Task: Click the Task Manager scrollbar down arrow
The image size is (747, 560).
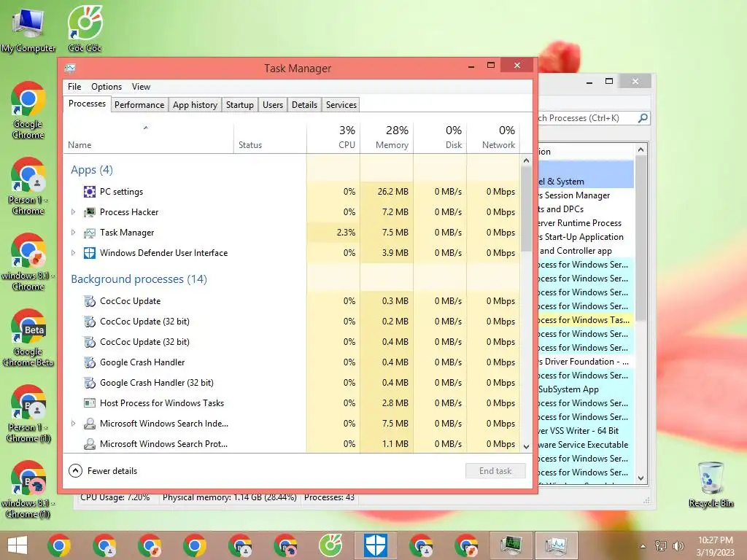Action: 526,447
